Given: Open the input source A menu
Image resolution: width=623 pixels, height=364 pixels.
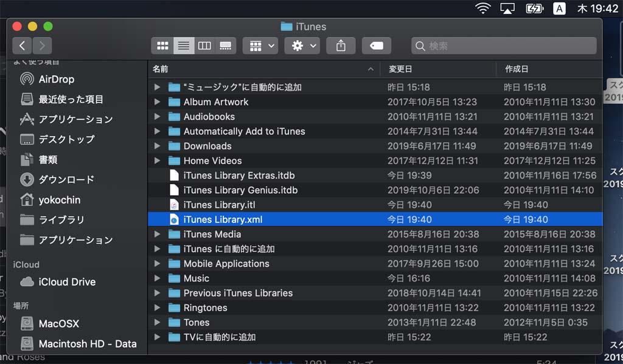Looking at the screenshot, I should [x=559, y=9].
